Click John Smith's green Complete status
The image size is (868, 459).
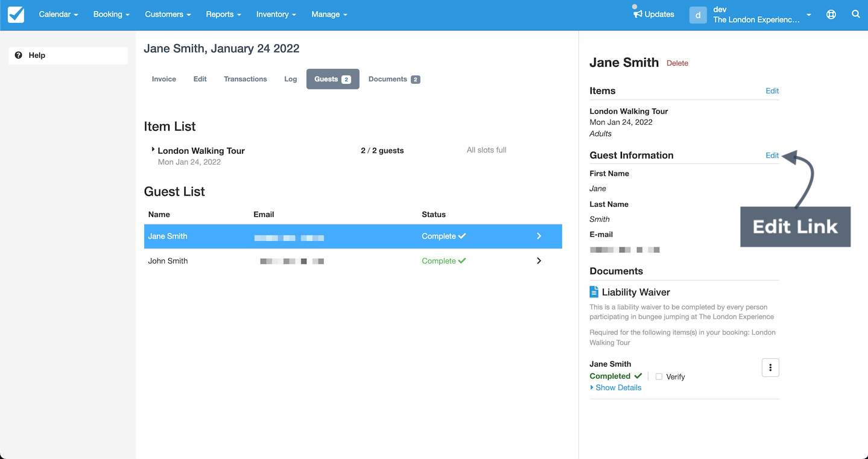coord(444,261)
